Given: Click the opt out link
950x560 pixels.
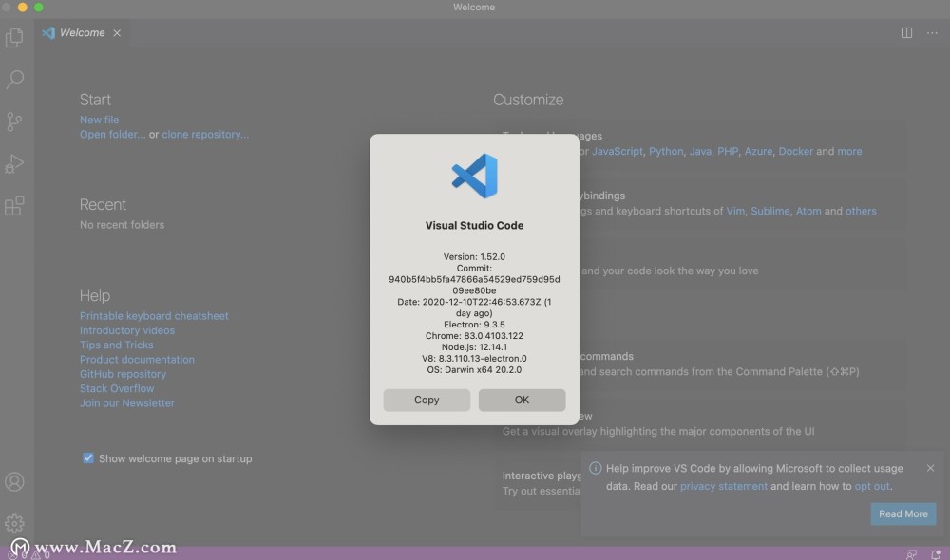Looking at the screenshot, I should tap(872, 486).
